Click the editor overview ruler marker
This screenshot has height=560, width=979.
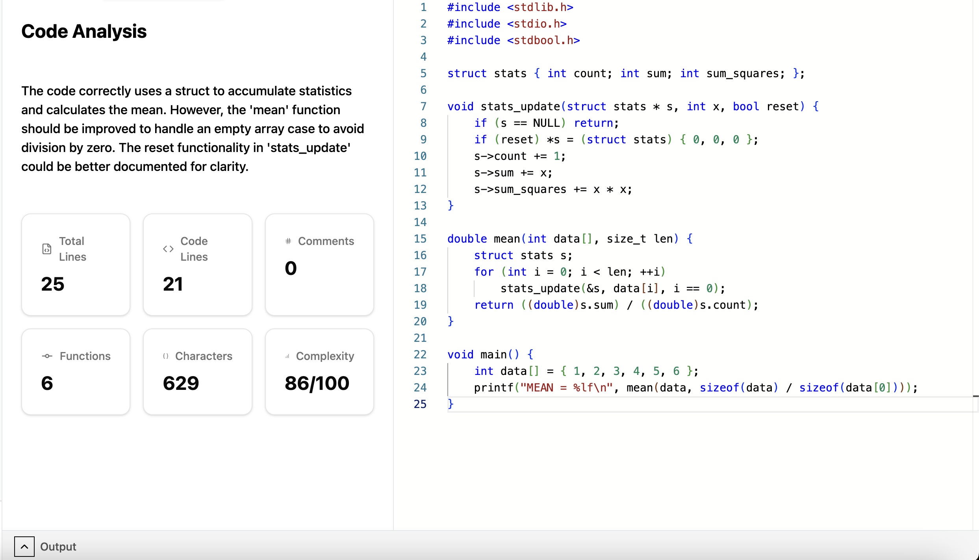[975, 396]
